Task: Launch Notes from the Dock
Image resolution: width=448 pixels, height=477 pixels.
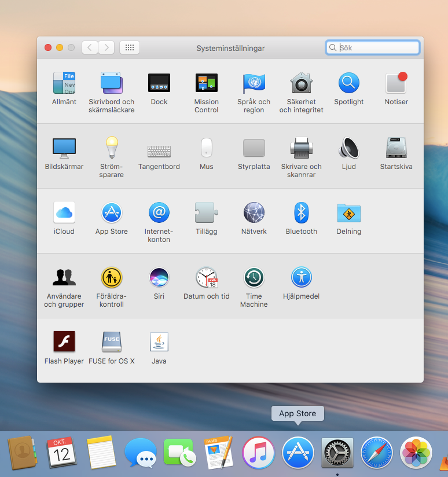Action: (x=101, y=452)
